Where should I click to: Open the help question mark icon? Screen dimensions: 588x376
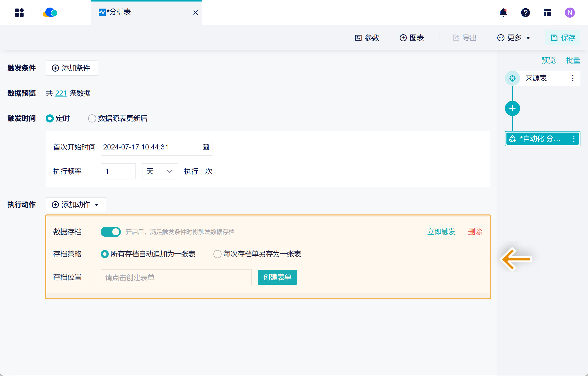tap(525, 12)
